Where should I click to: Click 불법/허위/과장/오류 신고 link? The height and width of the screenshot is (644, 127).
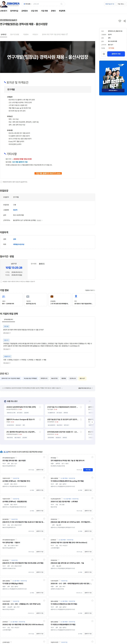pyautogui.click(x=86, y=388)
